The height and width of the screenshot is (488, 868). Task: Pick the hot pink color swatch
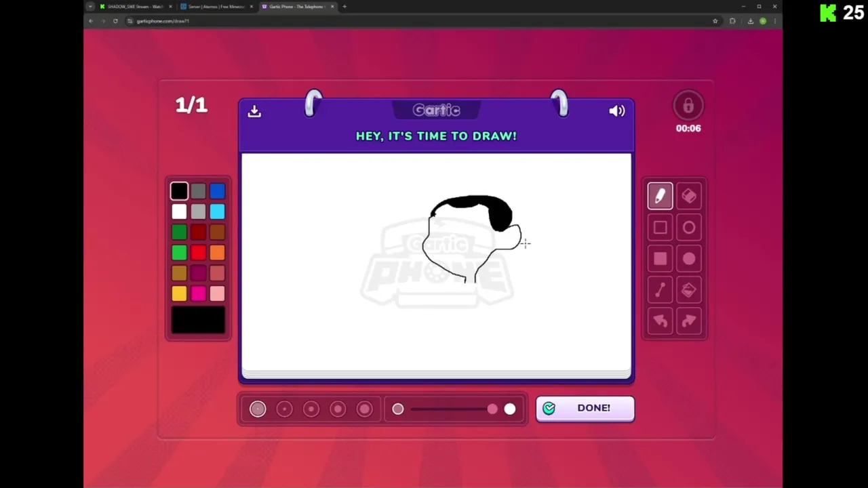(x=198, y=293)
